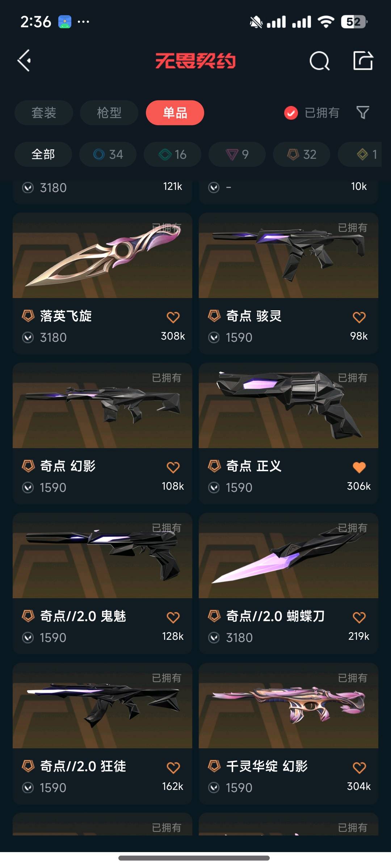Filter by purple tier with 9 items
The image size is (391, 868).
[x=237, y=154]
